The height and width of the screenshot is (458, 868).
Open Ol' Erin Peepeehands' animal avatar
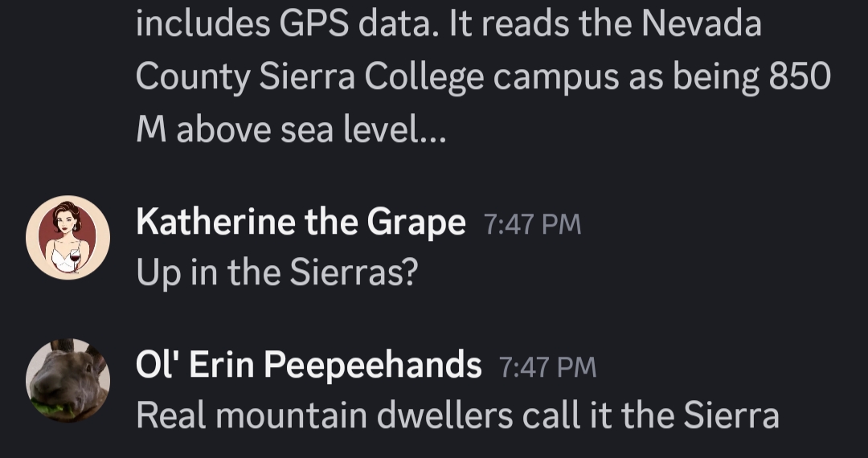click(x=68, y=380)
